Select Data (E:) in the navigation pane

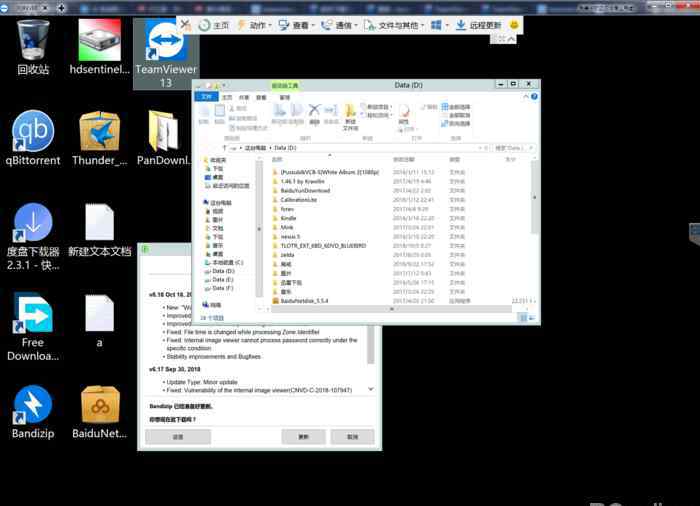pyautogui.click(x=220, y=280)
